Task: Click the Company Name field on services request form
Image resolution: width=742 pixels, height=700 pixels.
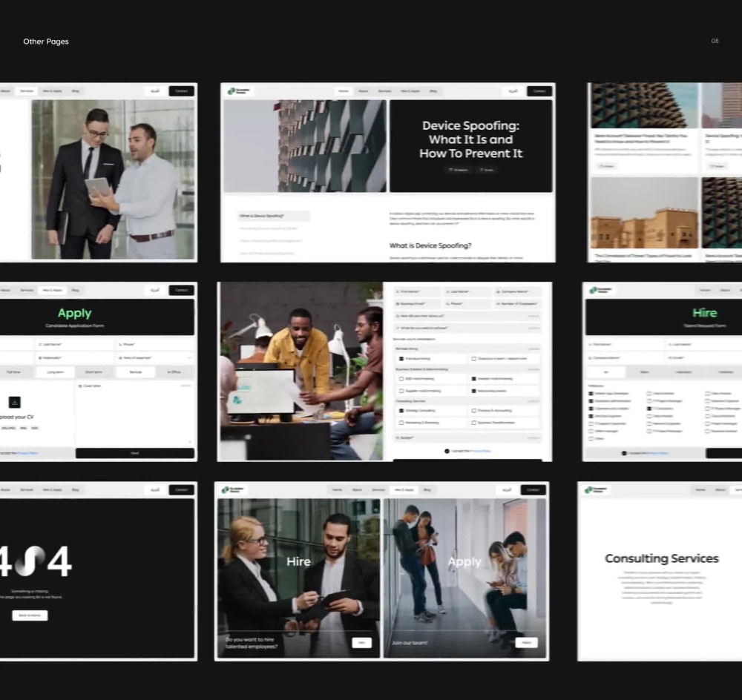Action: pos(517,291)
